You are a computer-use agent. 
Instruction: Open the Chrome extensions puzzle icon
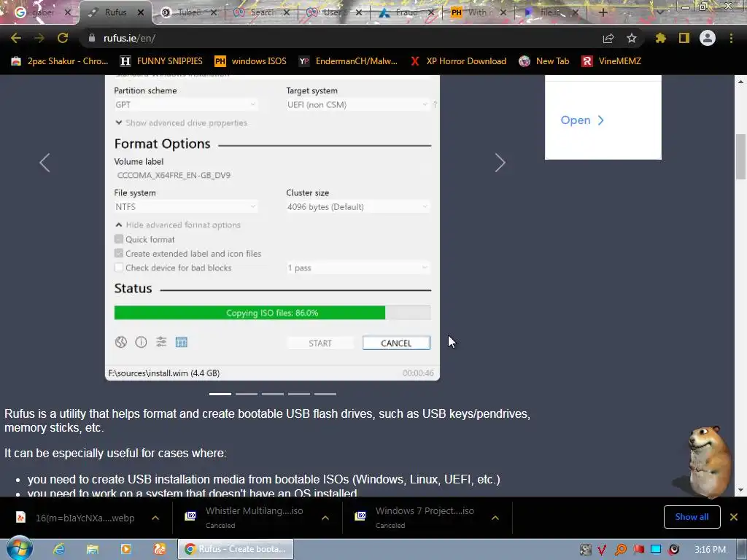coord(661,38)
